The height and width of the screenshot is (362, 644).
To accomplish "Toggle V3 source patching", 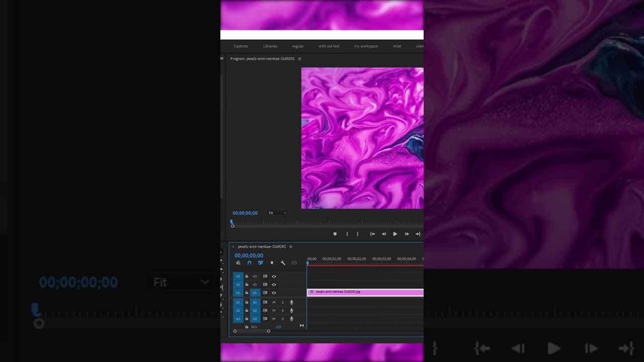I will [x=238, y=277].
